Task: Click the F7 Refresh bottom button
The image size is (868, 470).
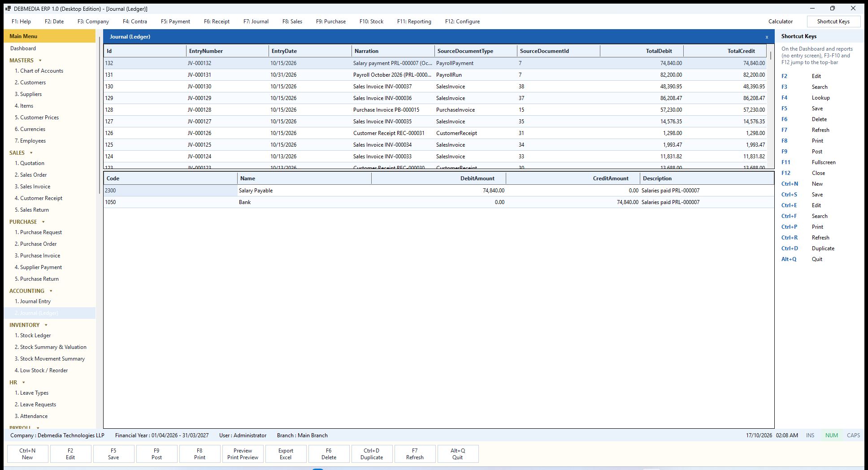Action: tap(415, 454)
